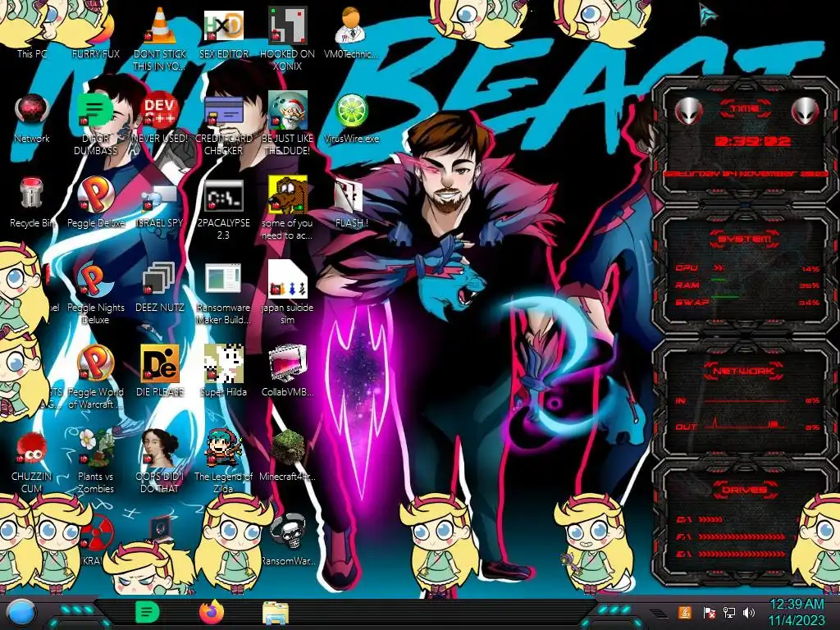Viewport: 840px width, 630px height.
Task: Open File Explorer from the taskbar
Action: coord(276,613)
